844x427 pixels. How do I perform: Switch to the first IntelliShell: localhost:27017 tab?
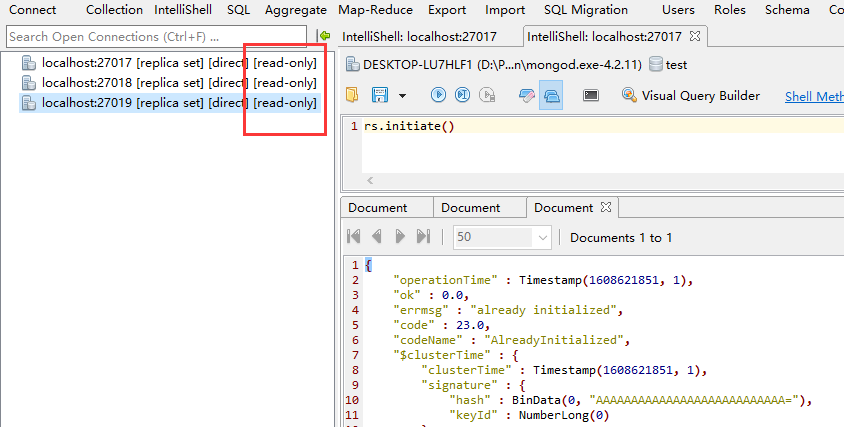(x=419, y=37)
